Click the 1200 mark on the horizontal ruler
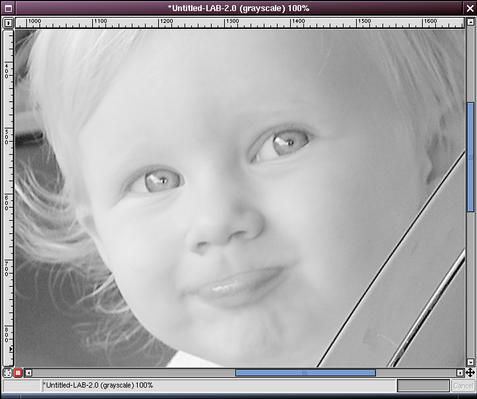This screenshot has height=399, width=477. pyautogui.click(x=166, y=21)
